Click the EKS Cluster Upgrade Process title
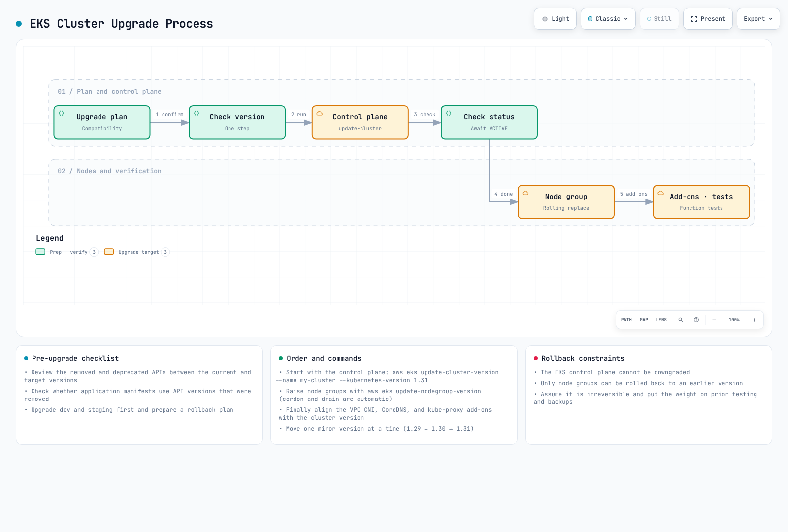 121,24
